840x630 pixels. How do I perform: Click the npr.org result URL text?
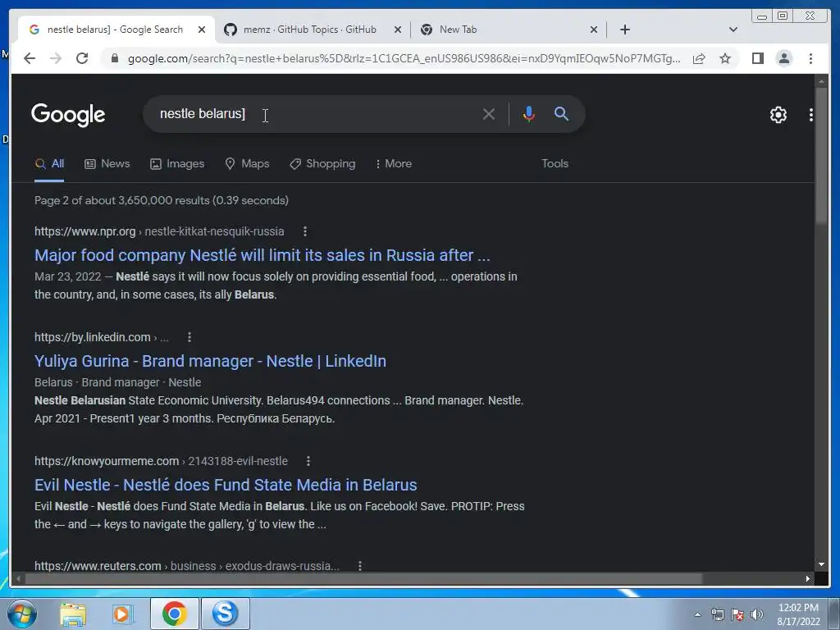pos(159,231)
